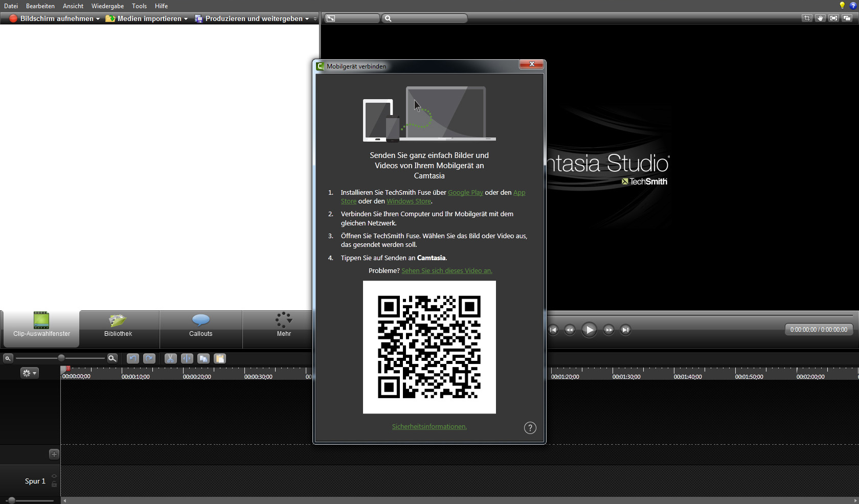Click the 00:01:30;00 mark on timeline ruler
This screenshot has width=859, height=504.
pos(626,377)
